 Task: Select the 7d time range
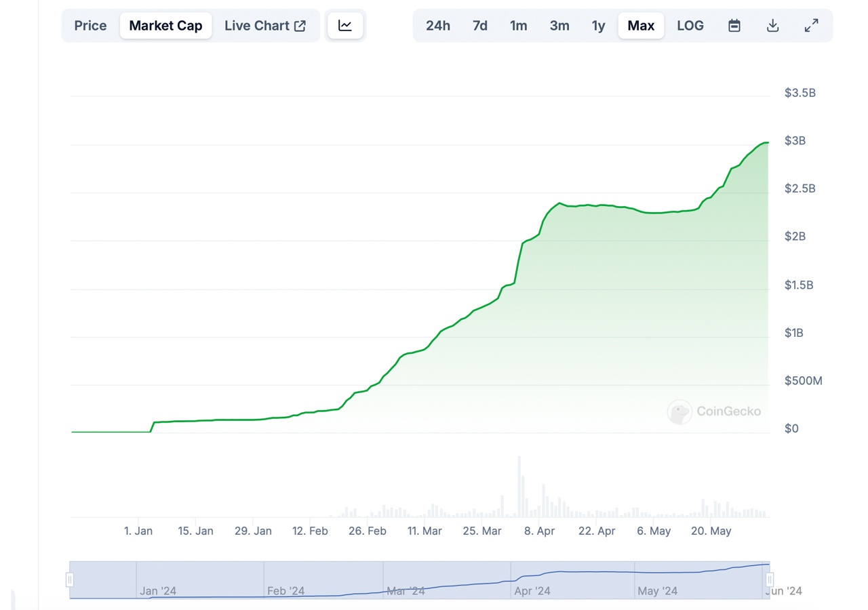click(479, 25)
